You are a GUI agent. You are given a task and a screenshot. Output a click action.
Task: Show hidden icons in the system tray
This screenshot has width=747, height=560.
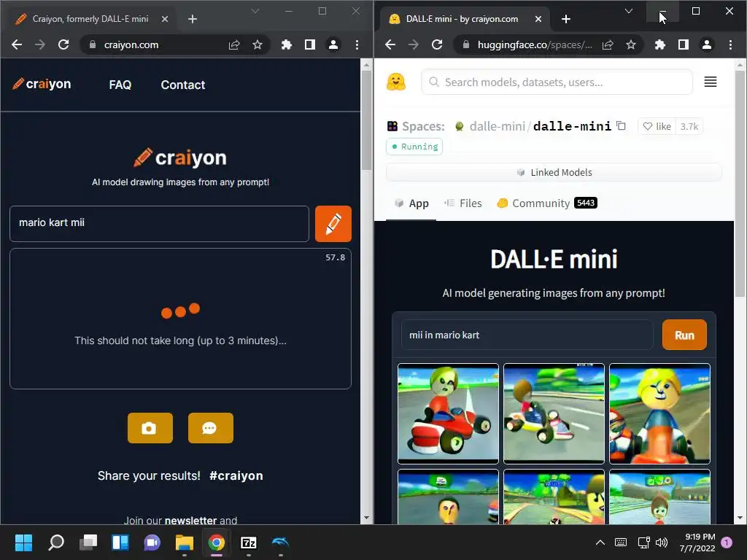600,542
